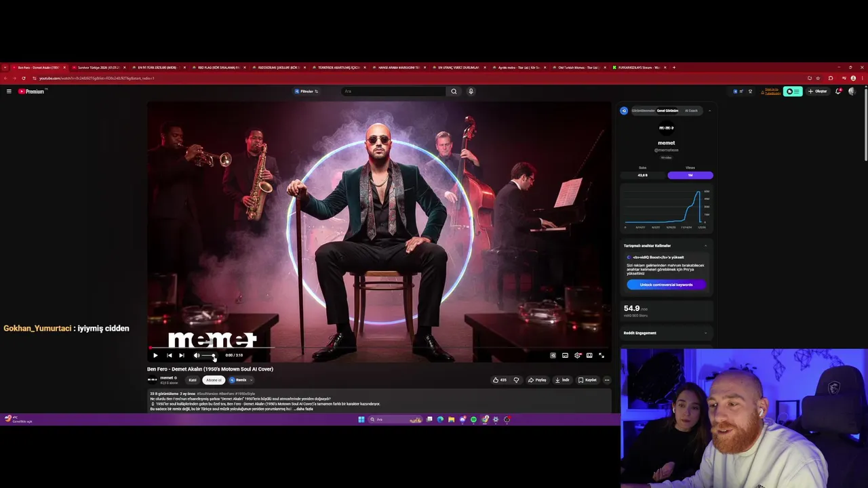The width and height of the screenshot is (868, 488).
Task: Switch to the Genel Görünüm tab in vidIQ
Action: pos(667,110)
